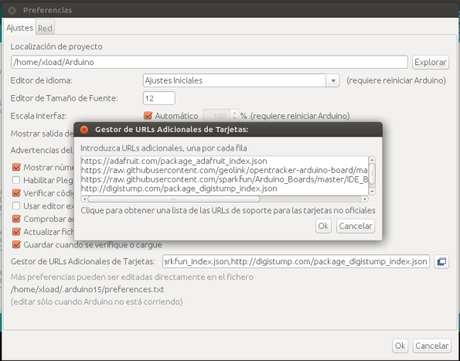
Task: Click the font size field showing 12
Action: [x=159, y=98]
